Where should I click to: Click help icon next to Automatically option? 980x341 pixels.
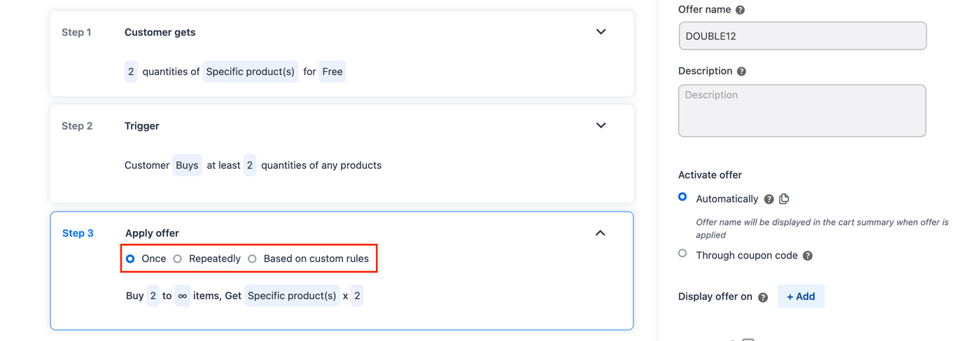pos(769,200)
